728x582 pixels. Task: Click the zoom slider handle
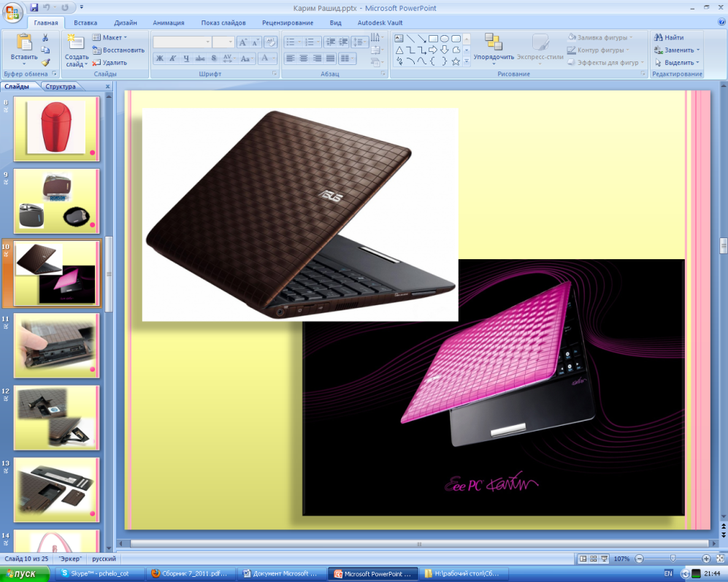[673, 559]
